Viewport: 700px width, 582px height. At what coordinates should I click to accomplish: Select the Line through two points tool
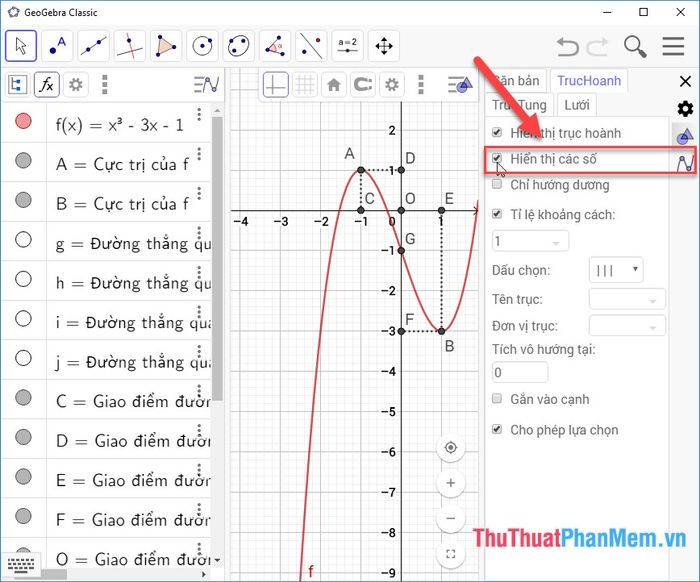point(93,46)
